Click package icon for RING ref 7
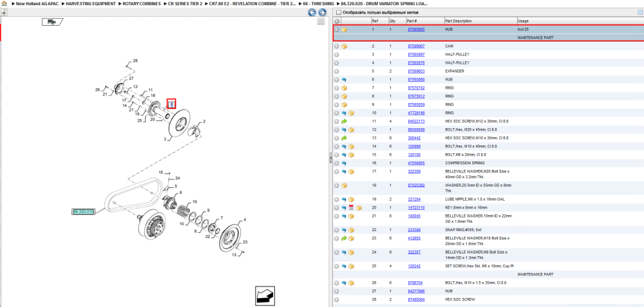This screenshot has width=644, height=307. point(344,88)
